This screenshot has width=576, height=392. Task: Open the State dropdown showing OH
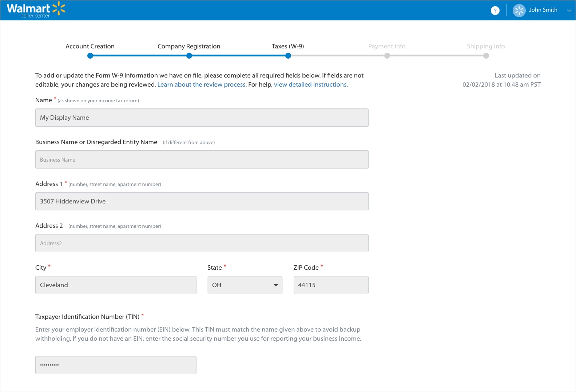(245, 285)
